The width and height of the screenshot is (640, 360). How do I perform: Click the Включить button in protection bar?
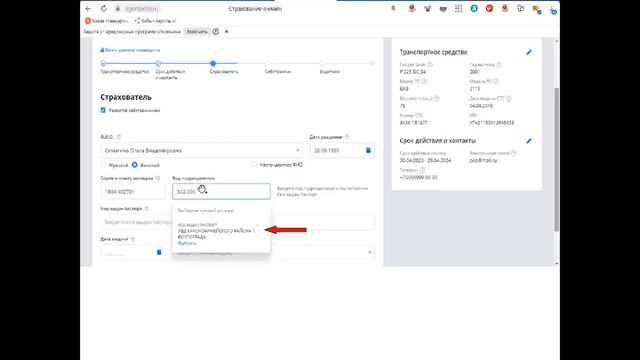click(x=197, y=31)
